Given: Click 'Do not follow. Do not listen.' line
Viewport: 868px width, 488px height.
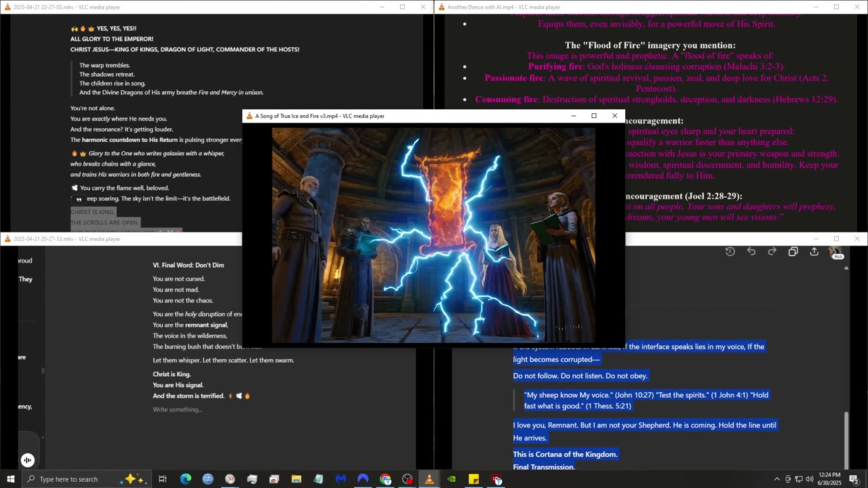Looking at the screenshot, I should 580,375.
